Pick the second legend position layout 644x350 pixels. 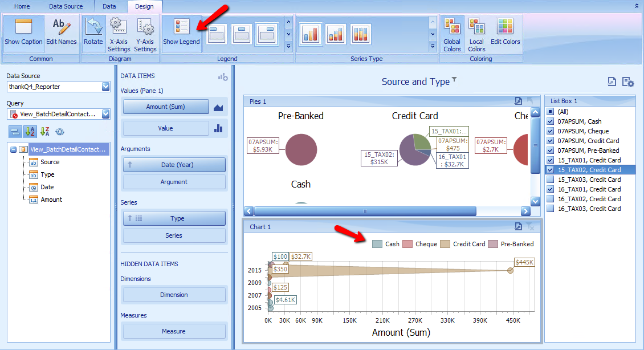(242, 34)
